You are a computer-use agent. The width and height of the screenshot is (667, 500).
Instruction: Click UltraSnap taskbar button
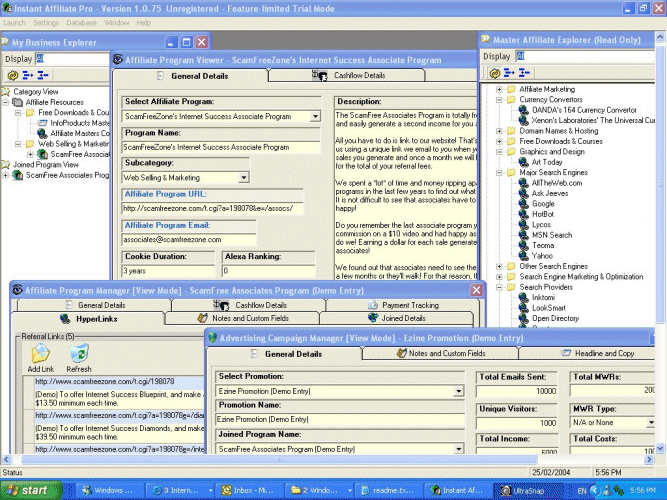[526, 491]
